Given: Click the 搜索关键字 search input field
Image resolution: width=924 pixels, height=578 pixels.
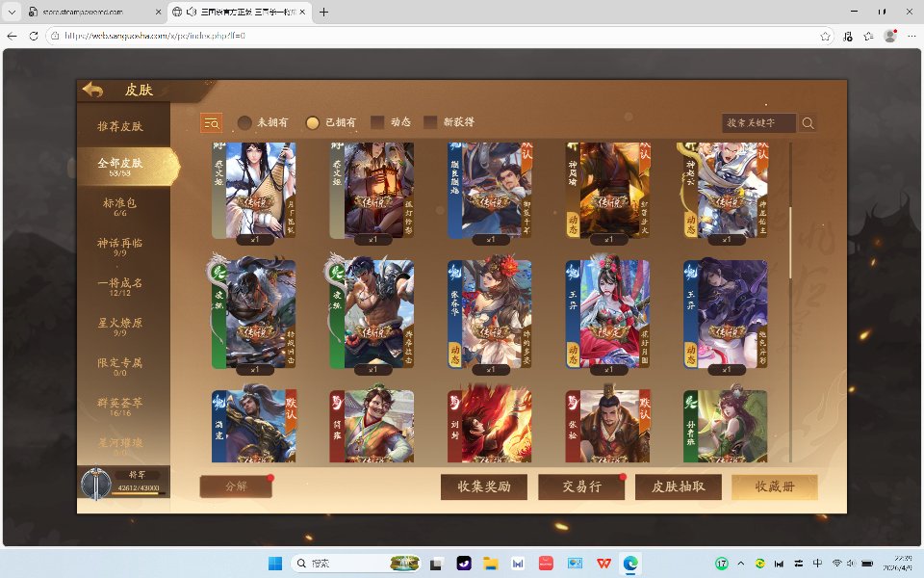Looking at the screenshot, I should 758,123.
